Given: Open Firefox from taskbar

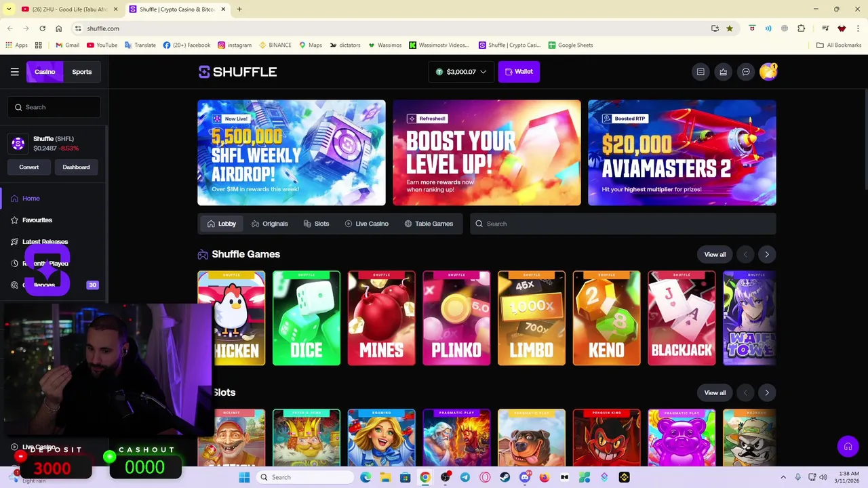Looking at the screenshot, I should pyautogui.click(x=545, y=477).
